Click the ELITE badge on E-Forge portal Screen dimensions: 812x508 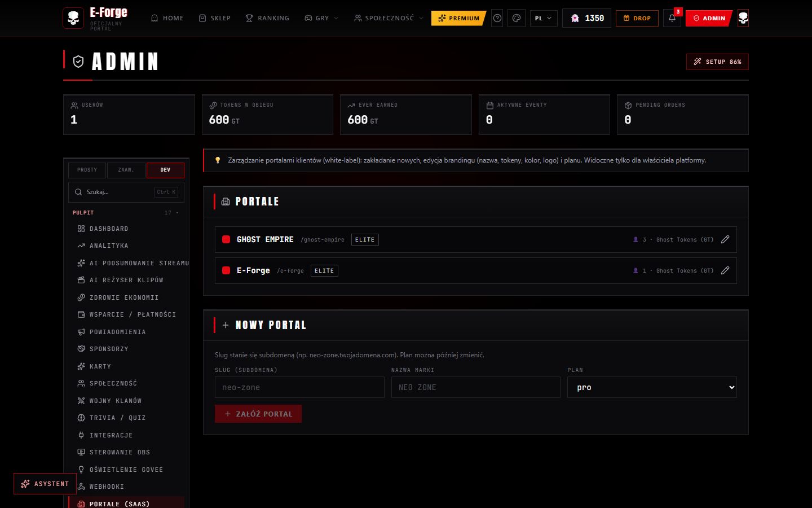[x=324, y=270]
